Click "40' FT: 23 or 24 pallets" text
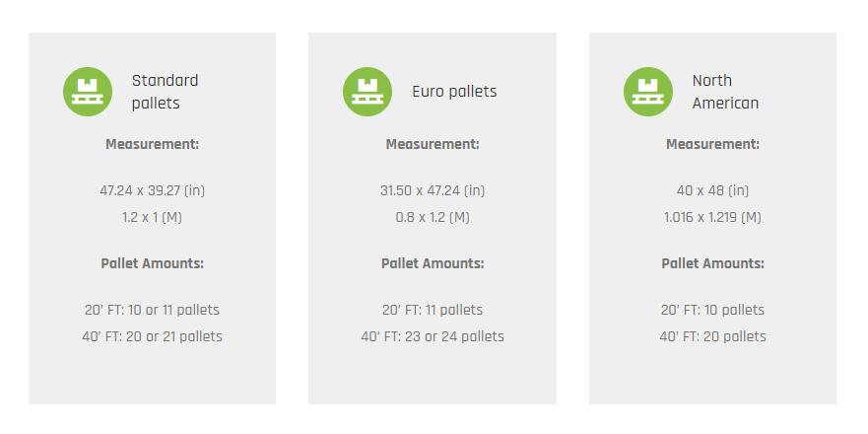This screenshot has height=434, width=868. pyautogui.click(x=433, y=336)
